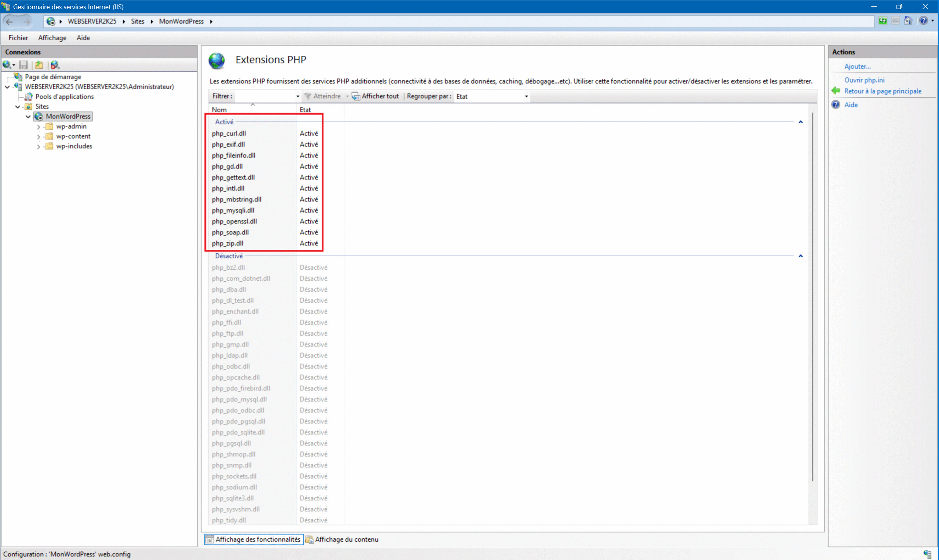This screenshot has height=560, width=939.
Task: Switch to Affichage du contenu tab
Action: 341,539
